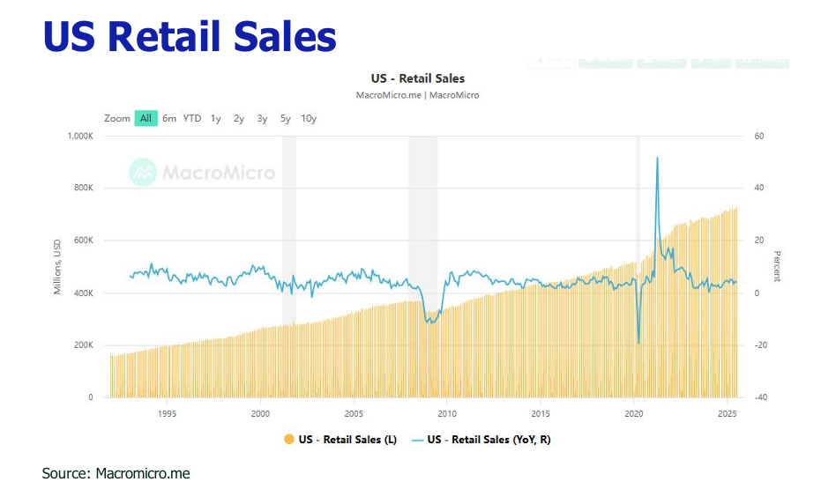Viewport: 821px width, 504px height.
Task: Click the first faded teal toolbar button
Action: (x=606, y=61)
